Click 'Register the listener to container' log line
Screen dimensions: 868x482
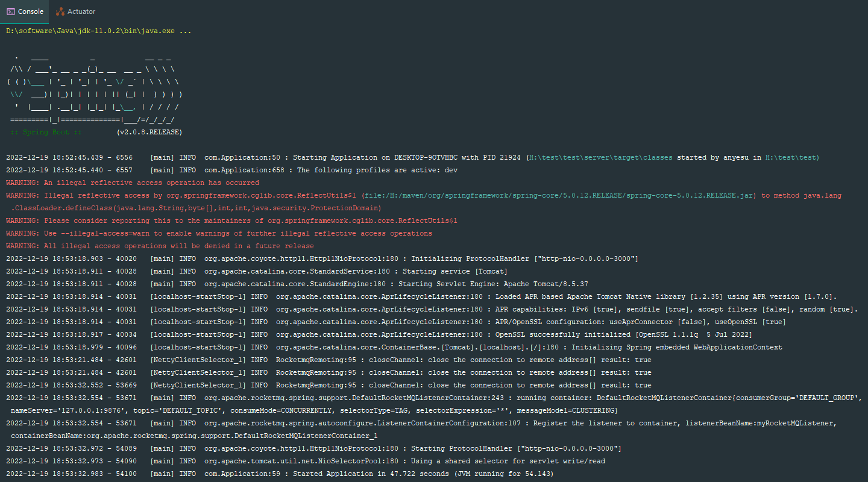[421, 423]
